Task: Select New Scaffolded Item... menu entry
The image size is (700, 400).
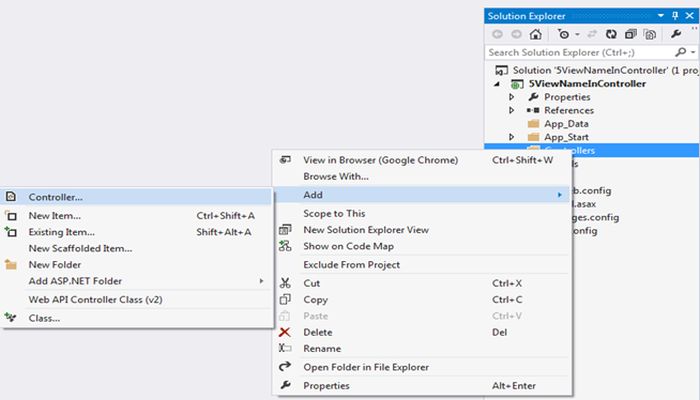Action: tap(80, 248)
